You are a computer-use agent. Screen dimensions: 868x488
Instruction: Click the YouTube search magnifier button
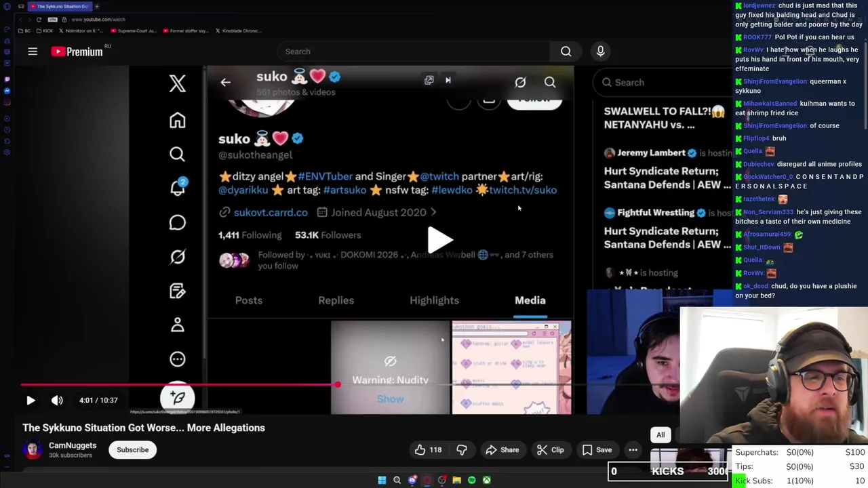(x=566, y=52)
